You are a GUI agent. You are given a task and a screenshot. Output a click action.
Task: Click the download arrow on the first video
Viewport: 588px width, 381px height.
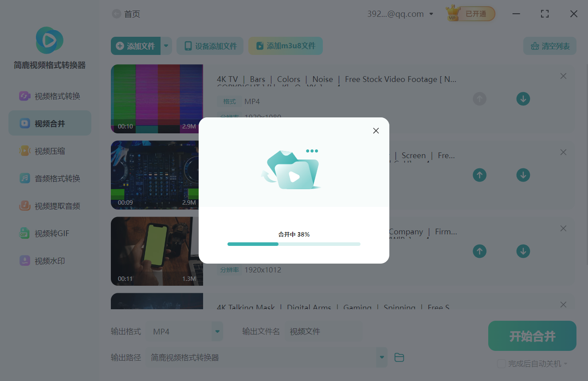[x=523, y=99]
